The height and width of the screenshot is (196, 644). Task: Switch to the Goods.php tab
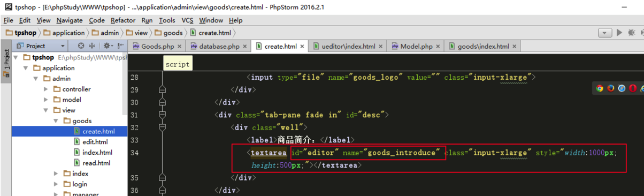point(157,47)
